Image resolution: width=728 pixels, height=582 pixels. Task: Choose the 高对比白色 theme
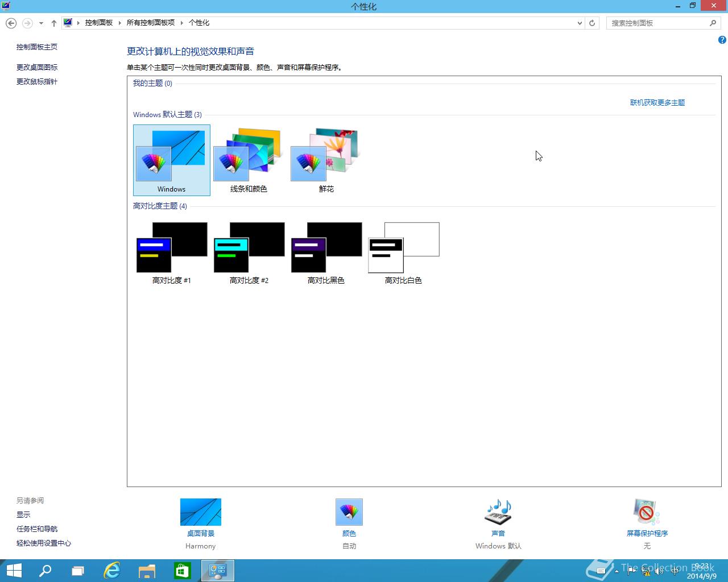[403, 253]
